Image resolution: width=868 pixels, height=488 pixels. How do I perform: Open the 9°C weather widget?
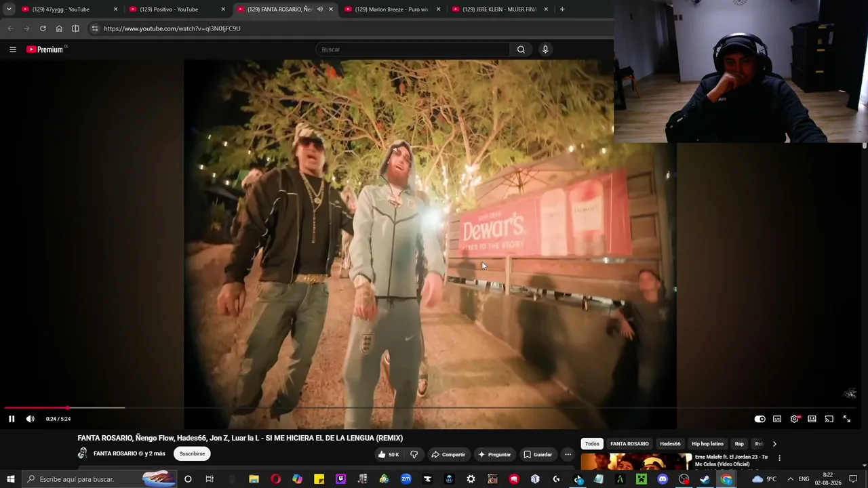click(764, 479)
